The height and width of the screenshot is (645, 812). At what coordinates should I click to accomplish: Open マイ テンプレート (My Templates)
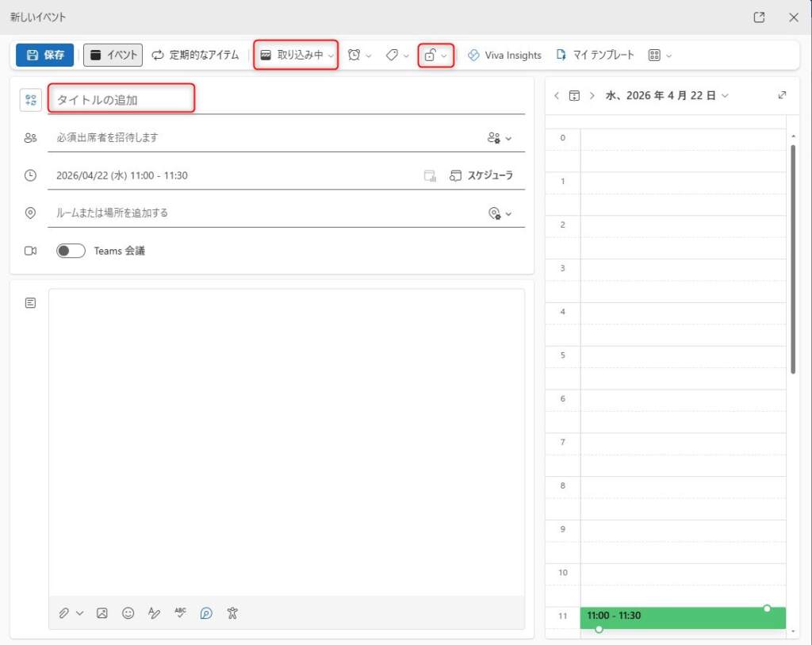[596, 55]
